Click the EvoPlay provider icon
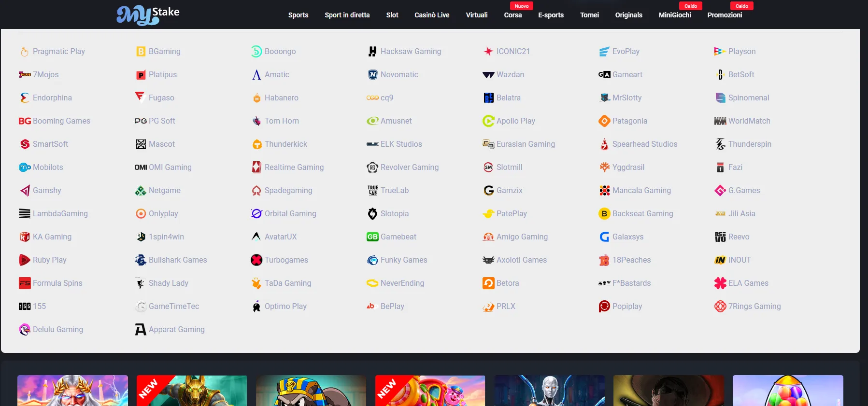This screenshot has width=868, height=406. pyautogui.click(x=604, y=51)
